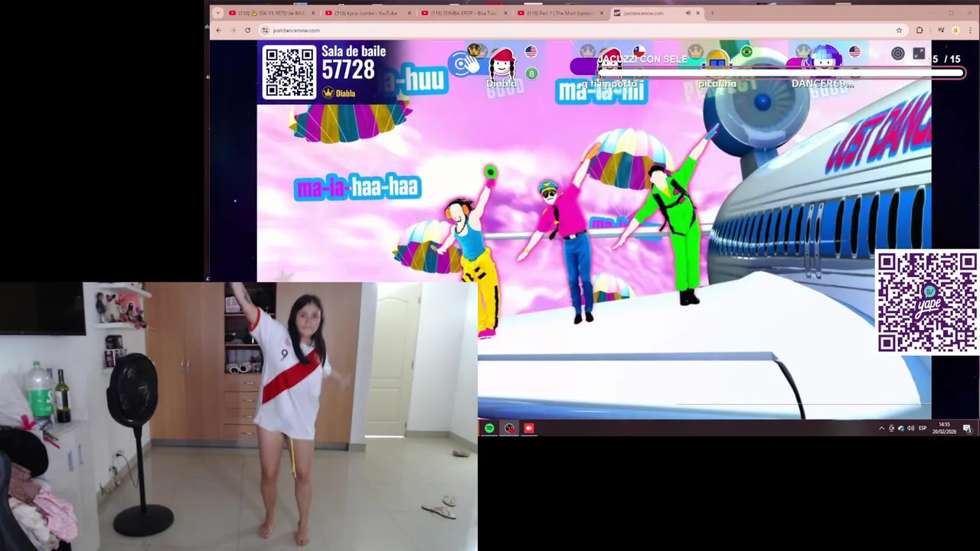Select the justdancenow.com tab

[655, 13]
